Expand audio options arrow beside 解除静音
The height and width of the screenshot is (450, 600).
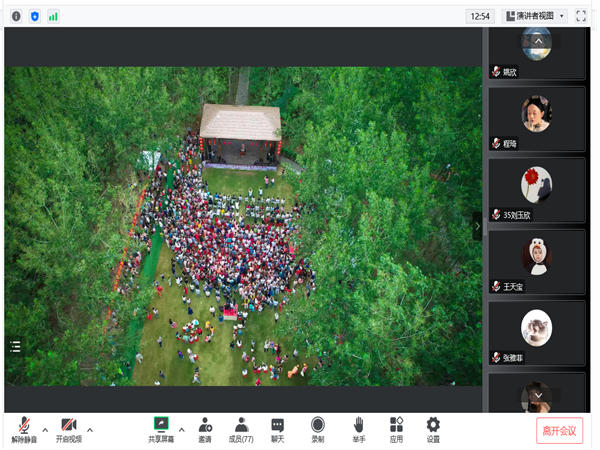pyautogui.click(x=45, y=430)
